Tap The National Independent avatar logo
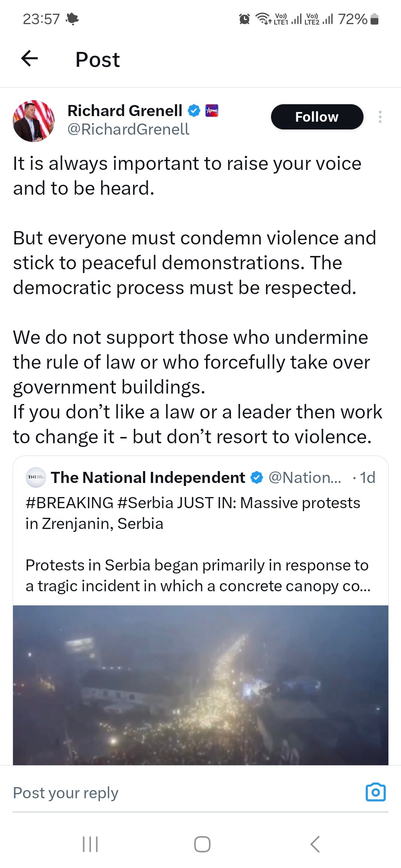 (36, 477)
